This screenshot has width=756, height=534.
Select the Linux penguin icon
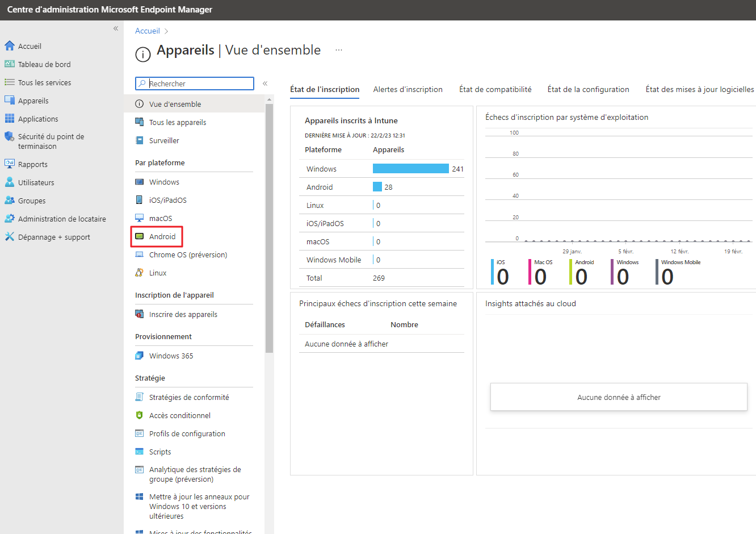139,273
